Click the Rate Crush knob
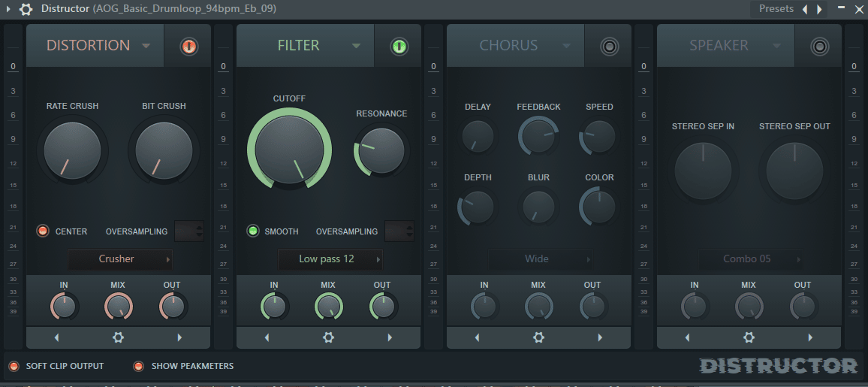Viewport: 868px width, 387px height. coord(73,150)
